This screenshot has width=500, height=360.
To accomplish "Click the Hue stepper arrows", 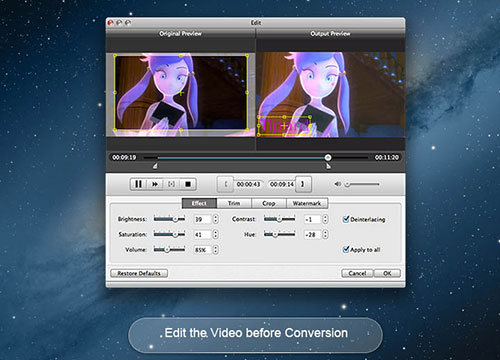I will [325, 235].
